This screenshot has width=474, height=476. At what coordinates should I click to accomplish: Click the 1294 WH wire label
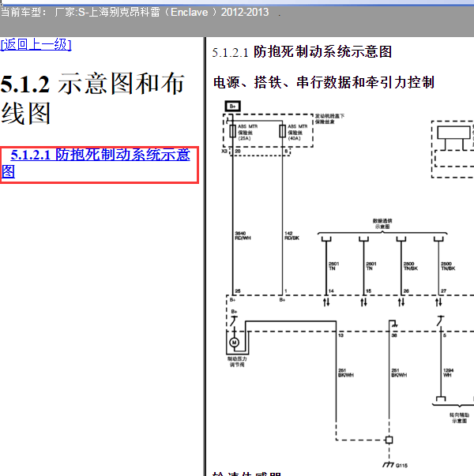448,373
